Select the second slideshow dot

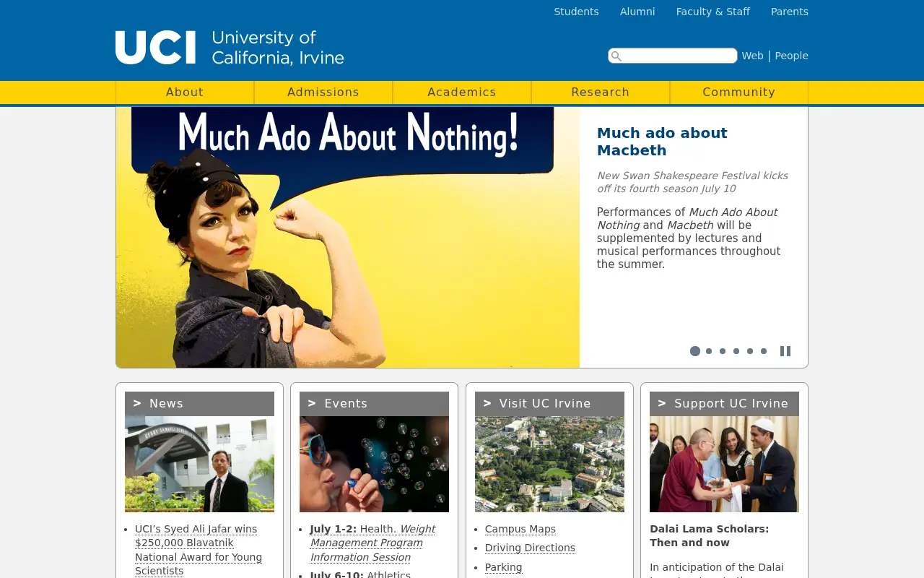click(709, 351)
